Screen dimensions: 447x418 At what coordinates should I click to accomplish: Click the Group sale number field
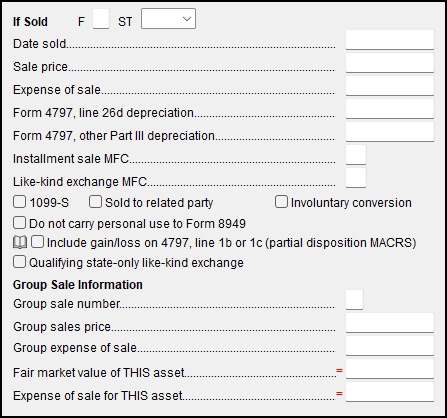(x=354, y=300)
